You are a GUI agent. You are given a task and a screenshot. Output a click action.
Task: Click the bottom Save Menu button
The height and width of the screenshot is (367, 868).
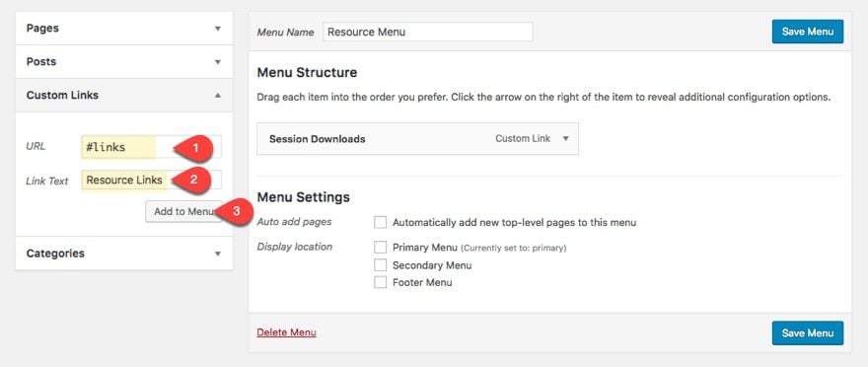[x=808, y=332]
